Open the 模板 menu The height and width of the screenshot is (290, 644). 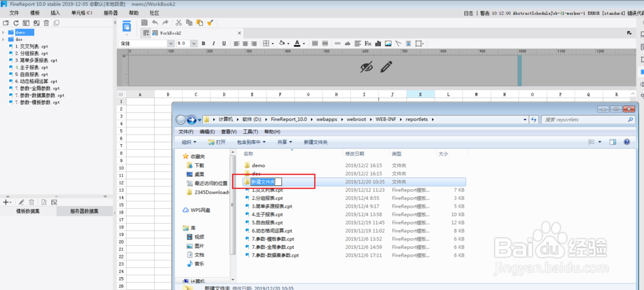35,13
